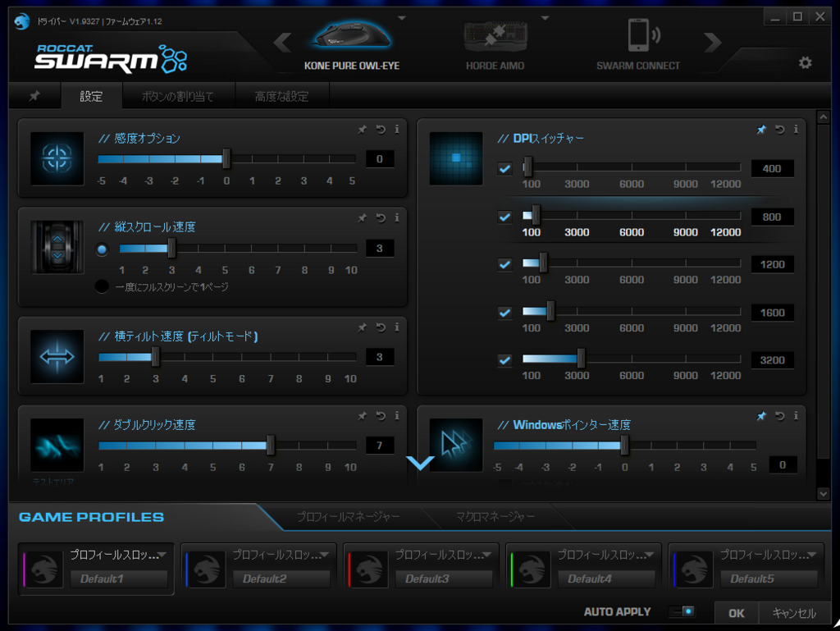Show info for Windowsポインター速度
This screenshot has height=631, width=840.
(796, 416)
